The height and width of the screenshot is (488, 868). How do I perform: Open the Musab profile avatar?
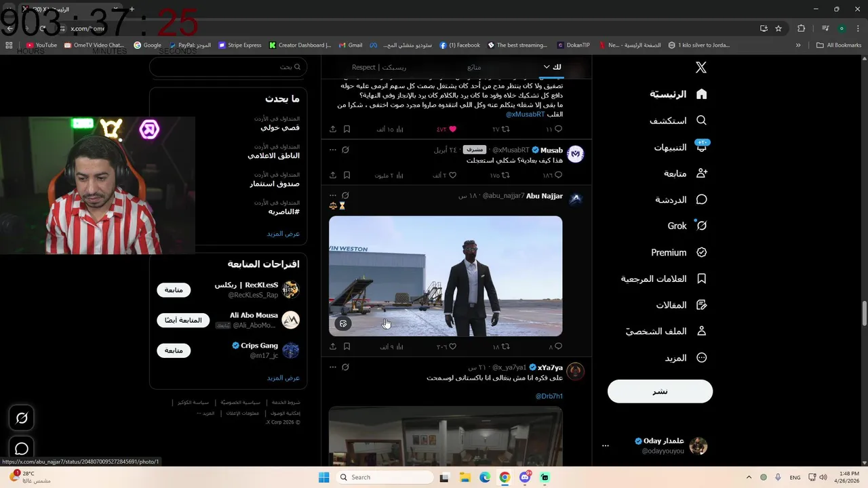pos(575,154)
